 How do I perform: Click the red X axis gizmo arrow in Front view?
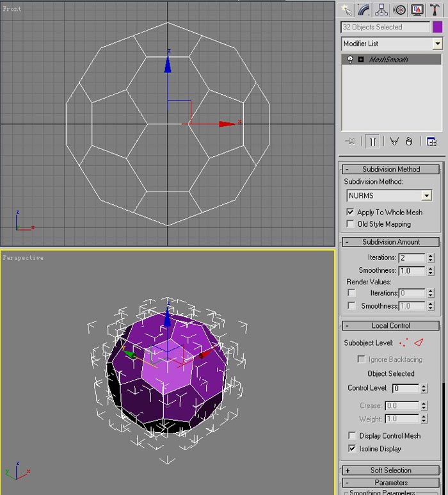tap(227, 124)
